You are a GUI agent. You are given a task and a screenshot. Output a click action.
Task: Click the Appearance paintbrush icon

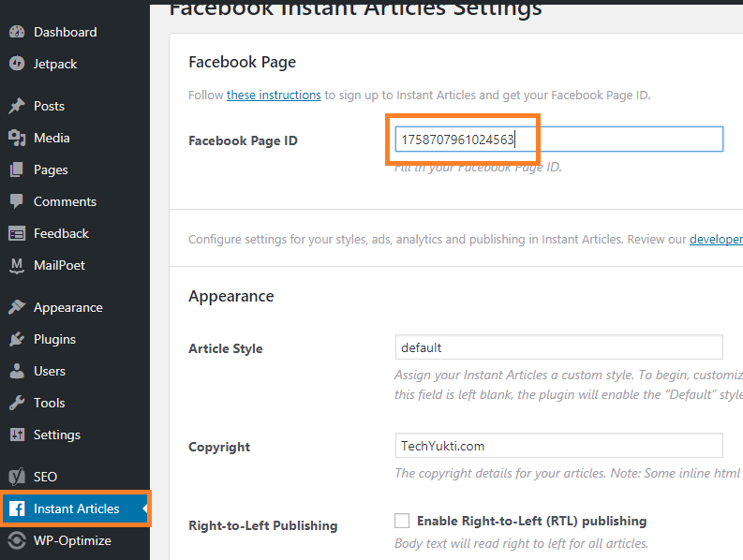(x=17, y=307)
